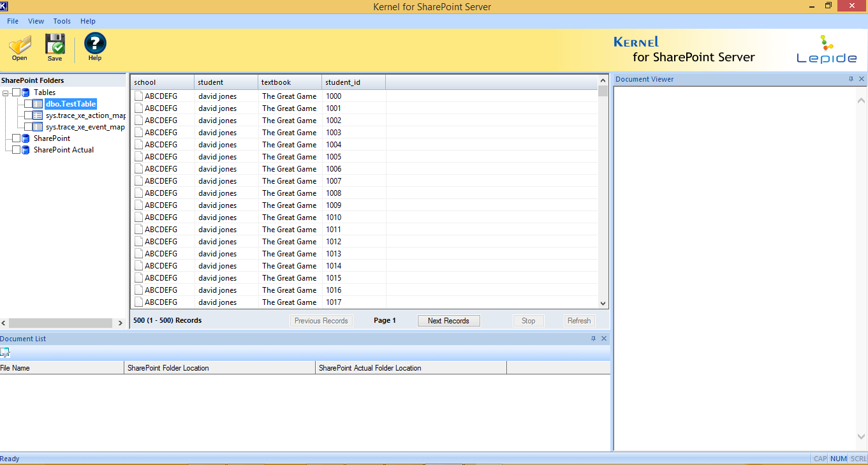Click Document Viewer scrollbar down arrow
The image size is (868, 465).
pyautogui.click(x=861, y=436)
